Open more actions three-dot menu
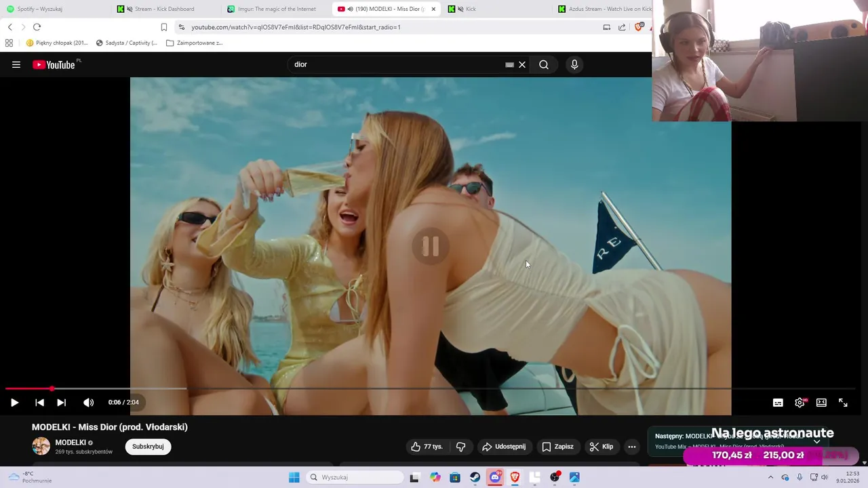 click(x=632, y=447)
